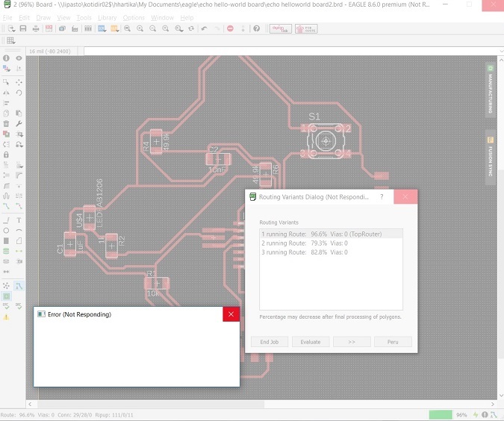
Task: Select the Change wrench tool
Action: [x=19, y=124]
